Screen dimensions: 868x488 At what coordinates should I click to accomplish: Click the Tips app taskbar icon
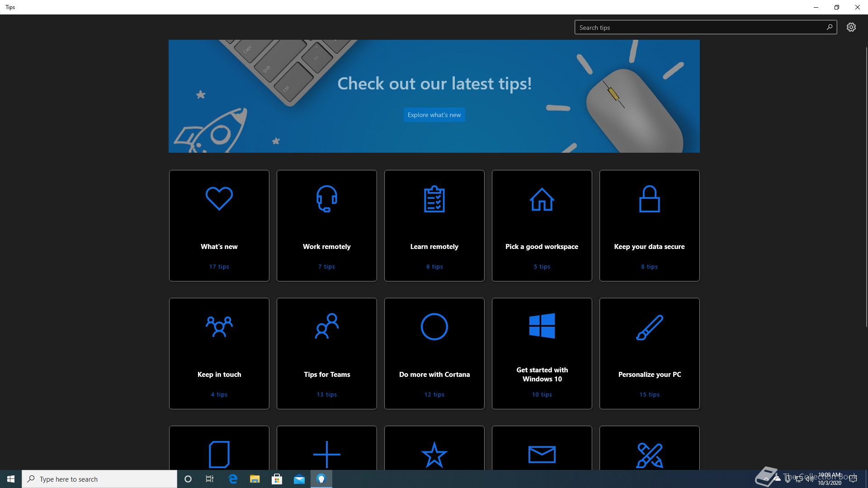coord(321,479)
